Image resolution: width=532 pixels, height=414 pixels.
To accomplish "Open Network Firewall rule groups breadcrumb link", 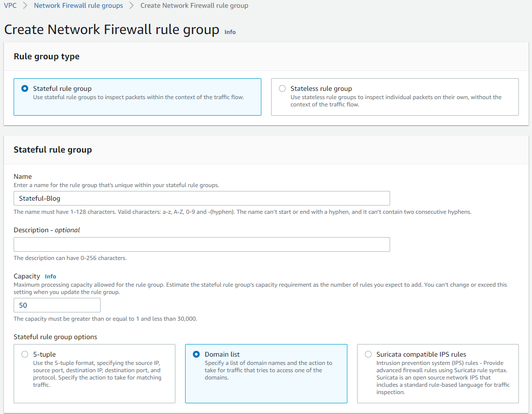I will [78, 5].
